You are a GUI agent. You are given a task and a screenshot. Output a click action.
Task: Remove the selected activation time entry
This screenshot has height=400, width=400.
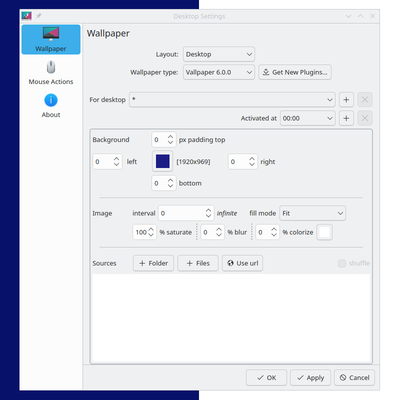(365, 118)
